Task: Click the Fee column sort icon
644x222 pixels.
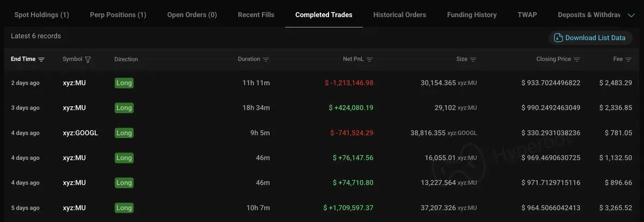Action: click(628, 60)
